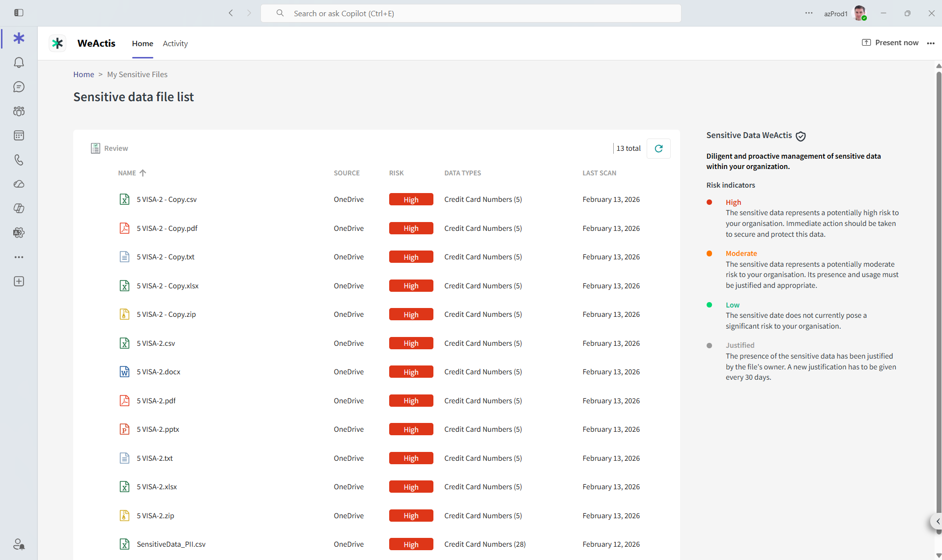Screen dimensions: 942x560
Task: Open the Calendar sidebar icon
Action: click(19, 136)
